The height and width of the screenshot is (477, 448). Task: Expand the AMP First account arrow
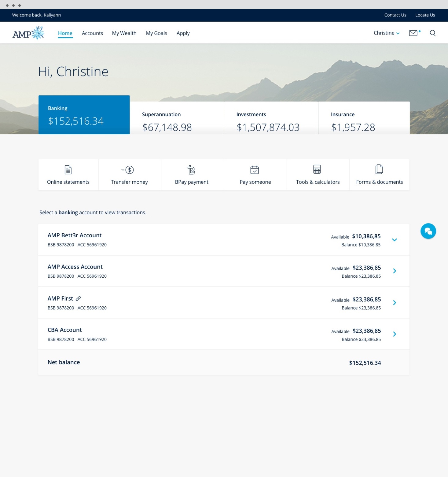pos(395,303)
